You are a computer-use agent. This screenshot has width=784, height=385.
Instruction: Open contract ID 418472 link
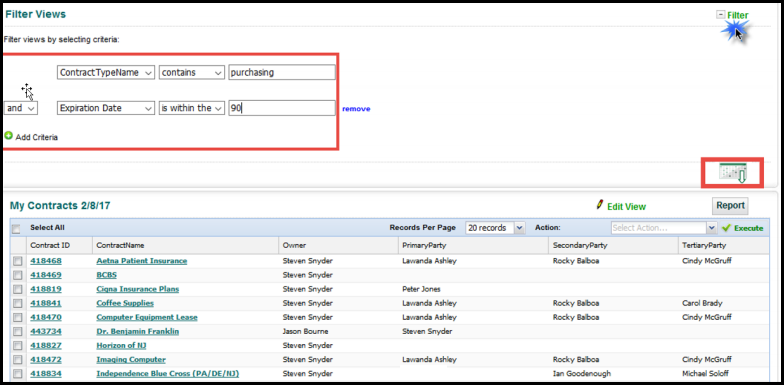[46, 360]
